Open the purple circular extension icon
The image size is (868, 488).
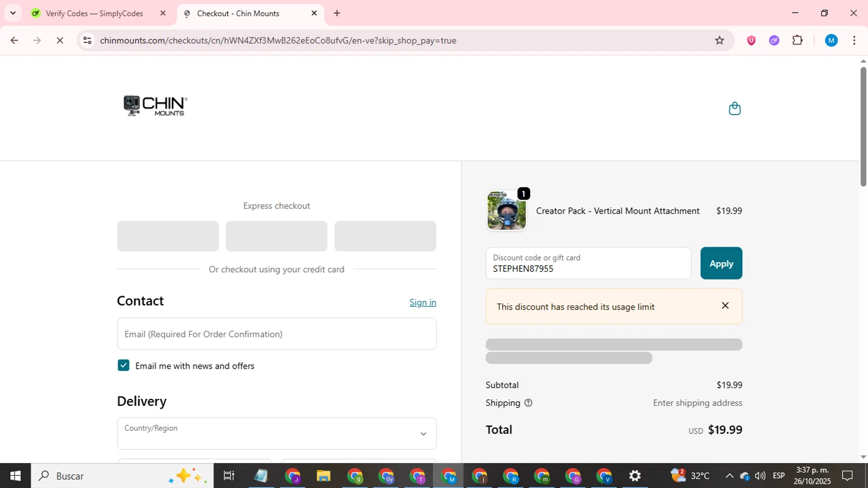coord(774,41)
